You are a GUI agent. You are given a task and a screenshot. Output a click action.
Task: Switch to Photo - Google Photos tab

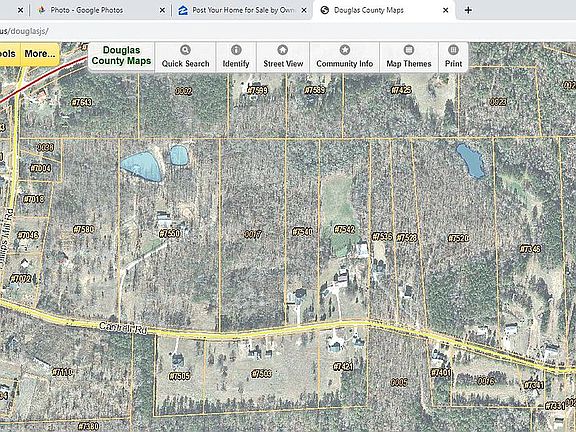[x=87, y=10]
